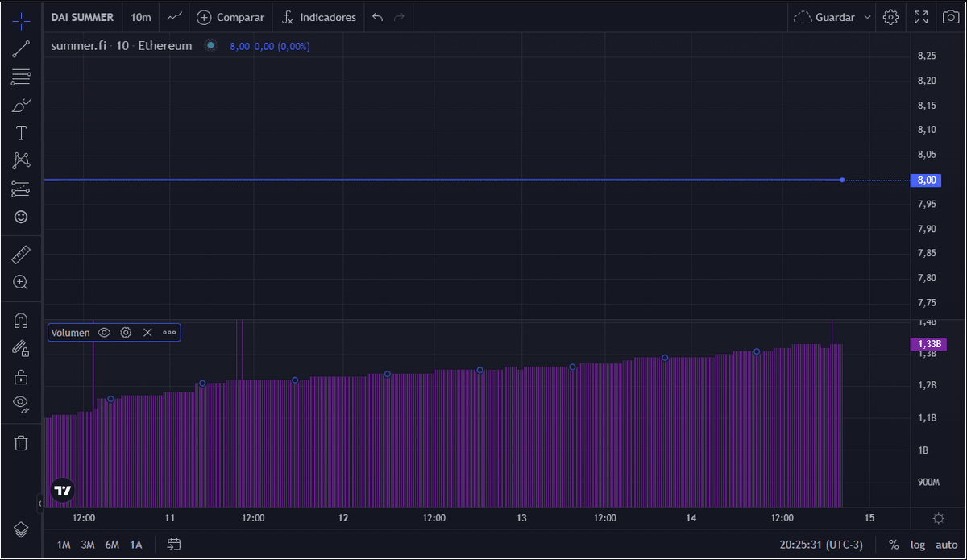967x560 pixels.
Task: Select the 3M time range
Action: (88, 545)
